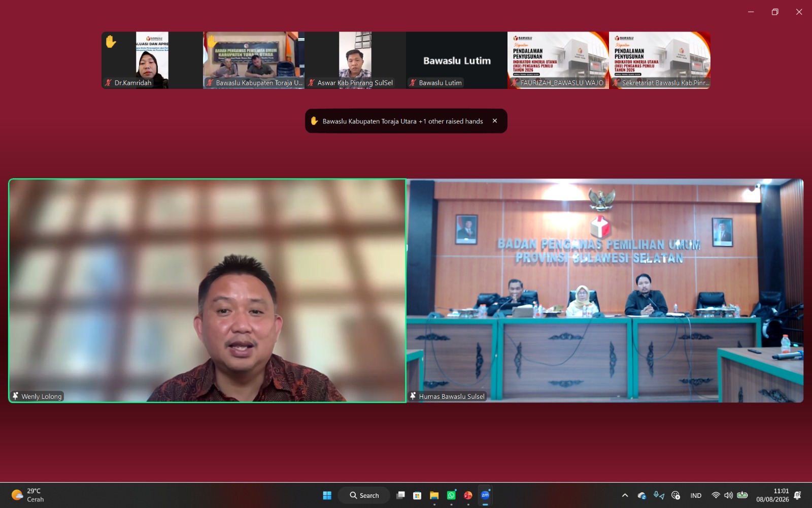Click the microphone and location tray indicator
Viewport: 812px width, 508px height.
tap(659, 495)
